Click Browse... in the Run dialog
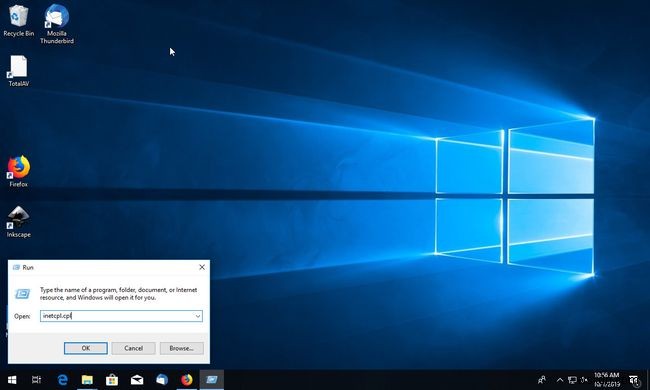Image resolution: width=650 pixels, height=390 pixels. point(182,348)
